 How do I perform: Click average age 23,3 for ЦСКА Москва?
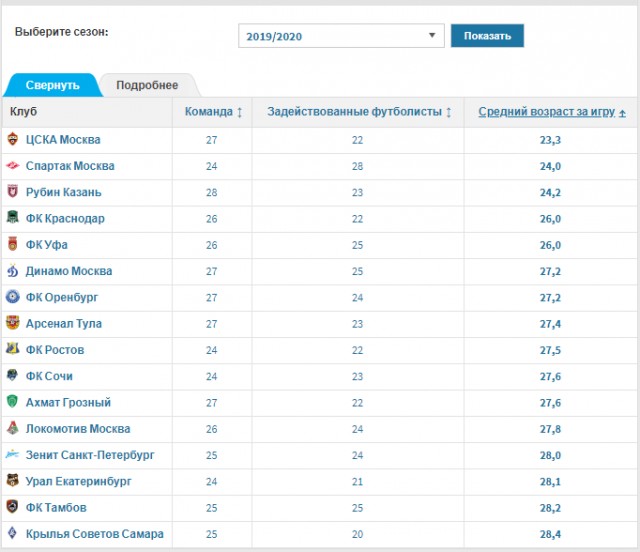pyautogui.click(x=550, y=140)
